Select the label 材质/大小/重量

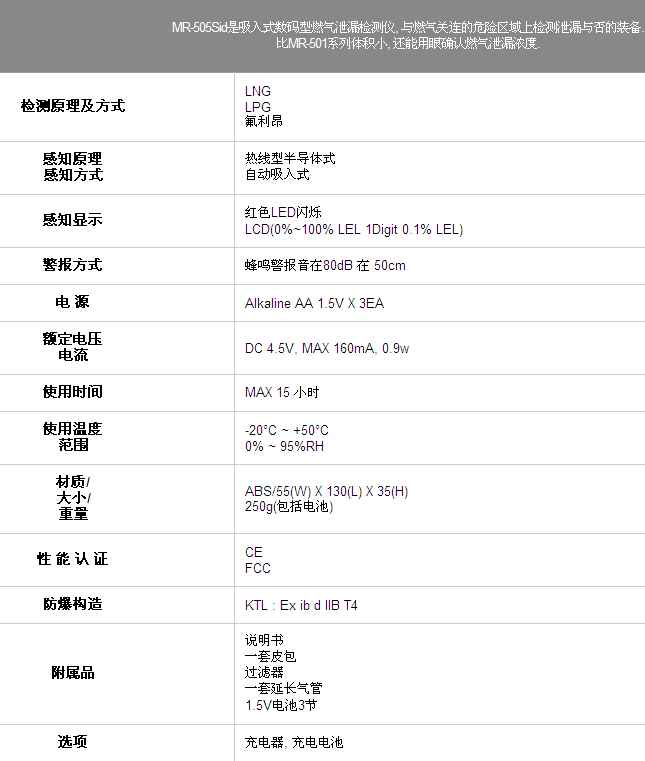(73, 498)
